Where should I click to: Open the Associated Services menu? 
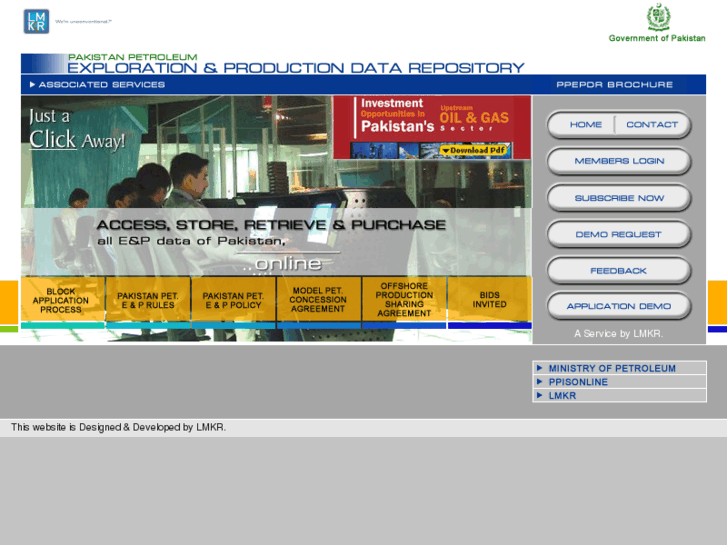(x=102, y=84)
